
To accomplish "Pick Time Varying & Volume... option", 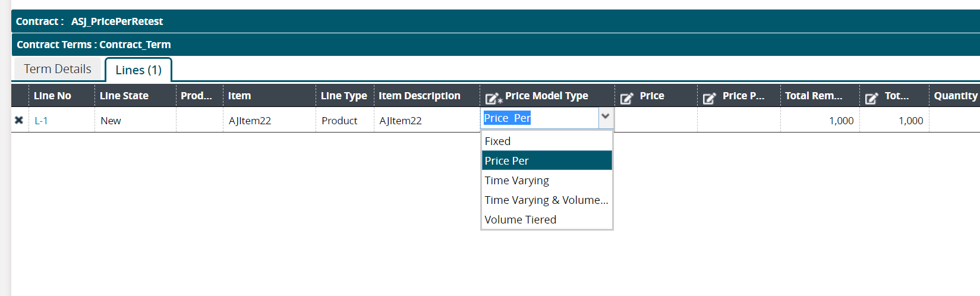I will (546, 200).
